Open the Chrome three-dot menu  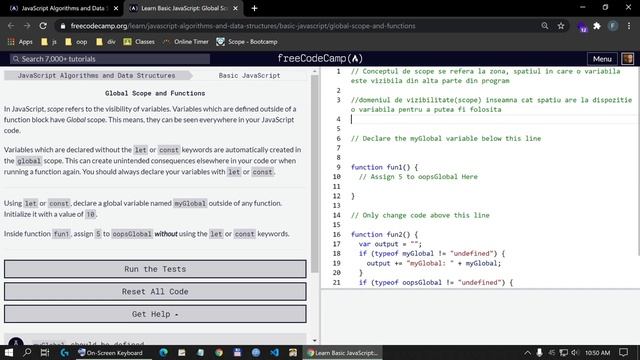coord(629,26)
